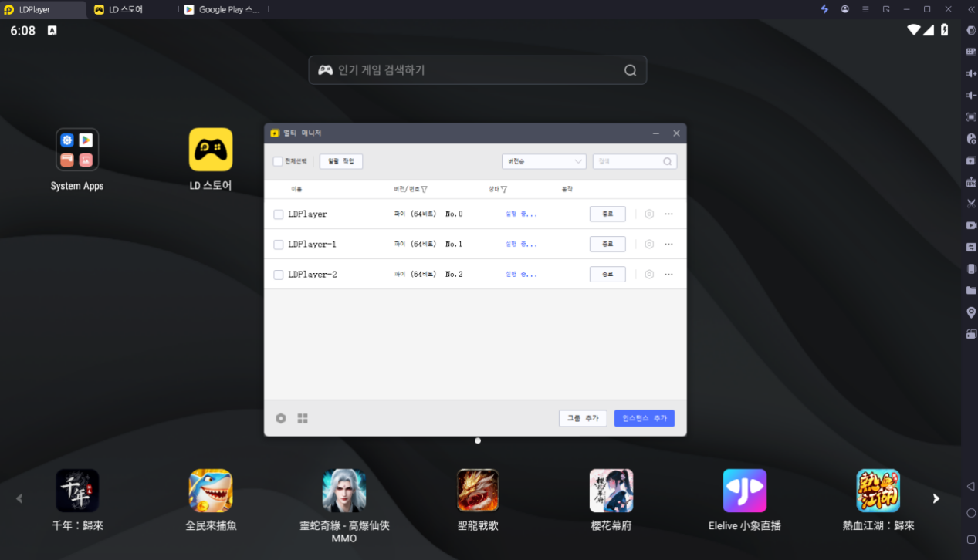Open more options for LDPlayer row
Viewport: 978px width, 560px height.
click(668, 214)
